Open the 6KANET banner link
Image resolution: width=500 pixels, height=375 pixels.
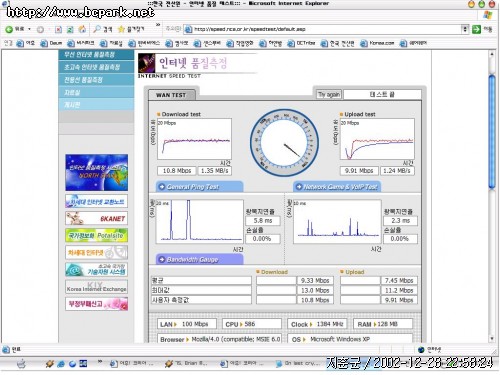pos(96,218)
